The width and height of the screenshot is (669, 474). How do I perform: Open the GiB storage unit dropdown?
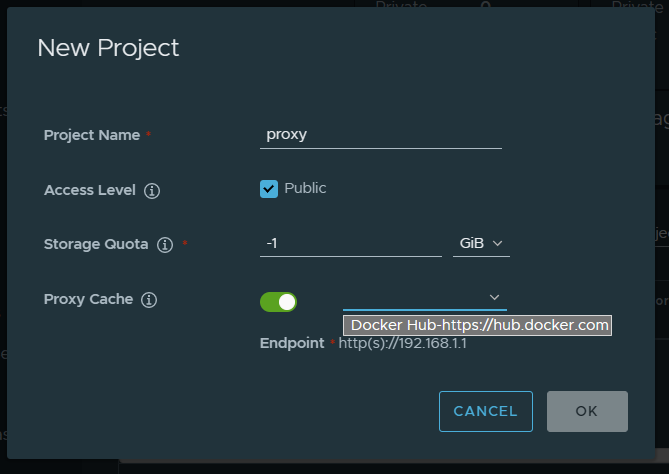[481, 243]
